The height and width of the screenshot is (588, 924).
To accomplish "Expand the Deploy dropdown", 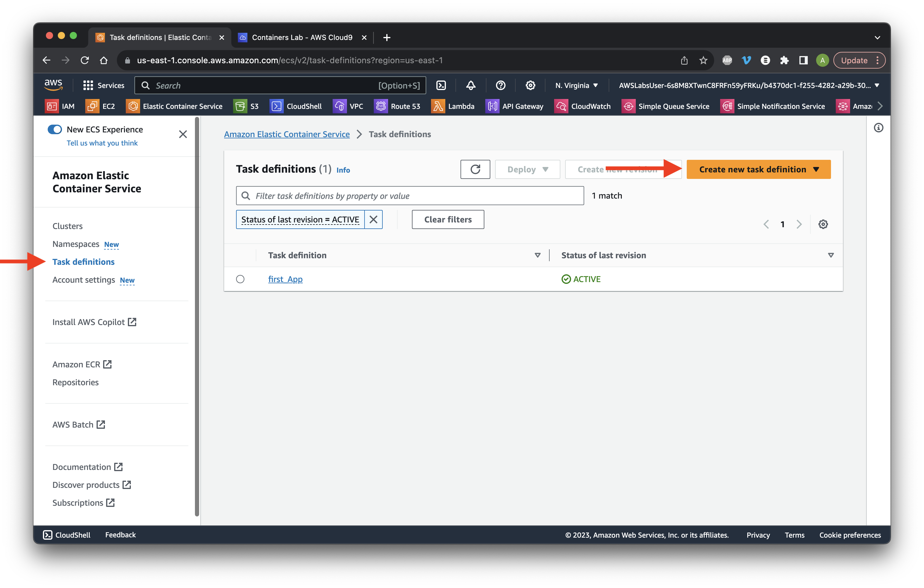I will (527, 169).
